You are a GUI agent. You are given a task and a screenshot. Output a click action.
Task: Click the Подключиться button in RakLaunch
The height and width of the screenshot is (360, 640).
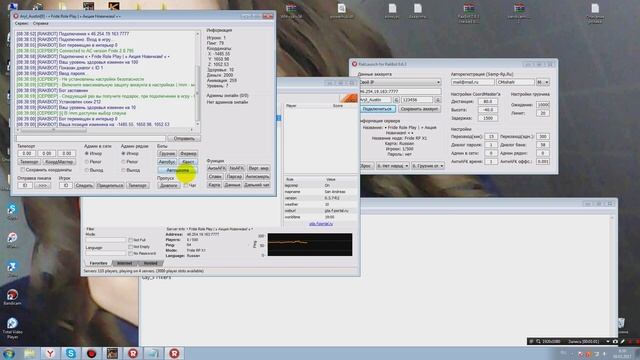pos(378,109)
